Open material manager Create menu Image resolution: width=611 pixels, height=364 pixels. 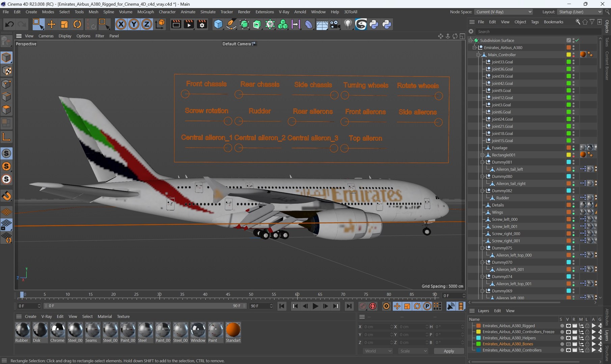[x=30, y=317]
